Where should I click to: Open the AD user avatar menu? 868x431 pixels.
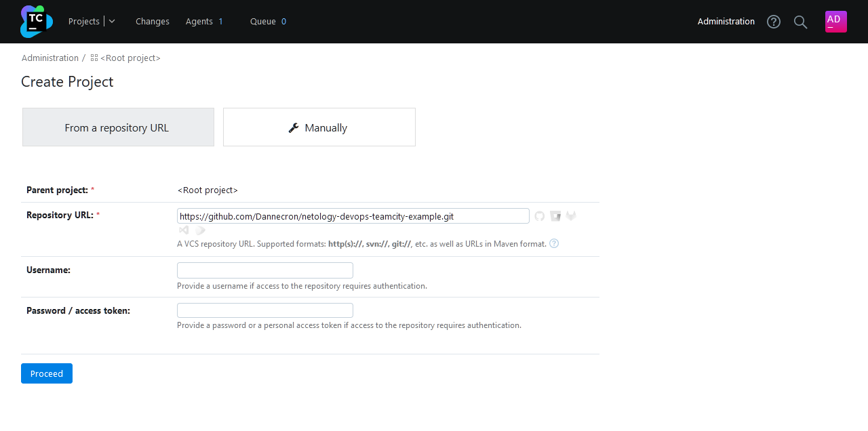[x=835, y=21]
